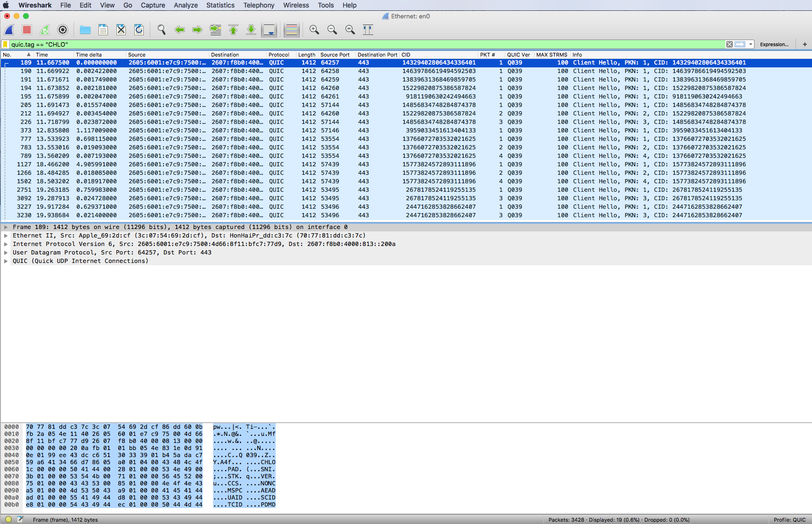Start a new live capture

coord(9,30)
